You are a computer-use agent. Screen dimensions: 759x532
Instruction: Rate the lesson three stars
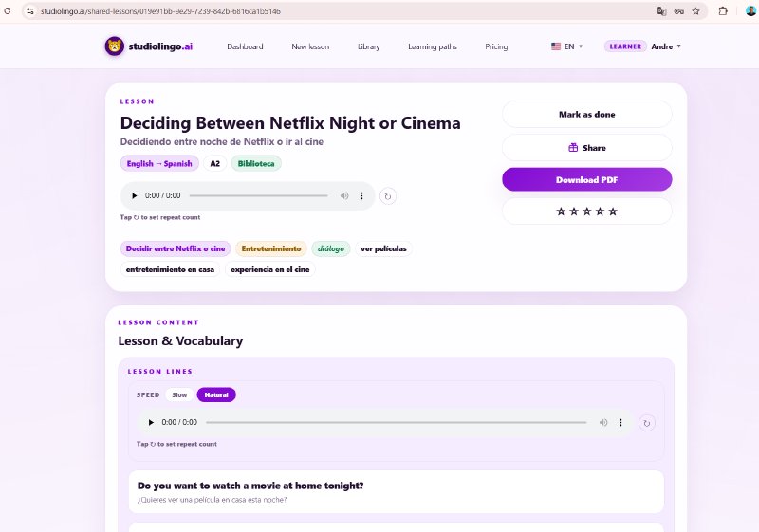click(x=586, y=211)
